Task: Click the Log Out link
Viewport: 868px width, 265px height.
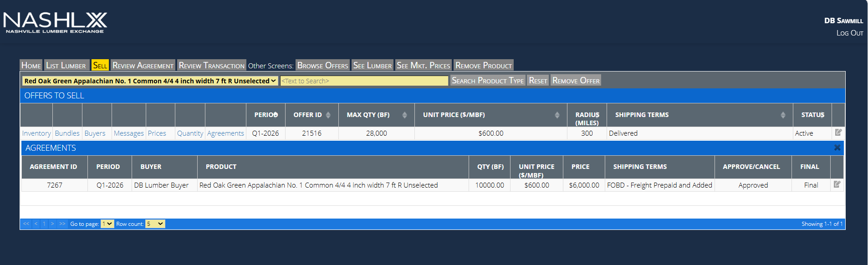Action: pos(849,33)
